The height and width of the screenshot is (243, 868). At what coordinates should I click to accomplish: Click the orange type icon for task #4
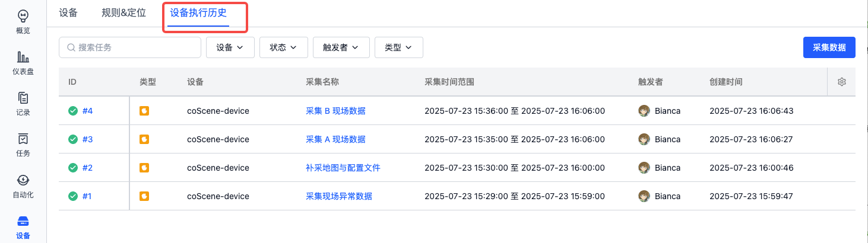tap(144, 111)
